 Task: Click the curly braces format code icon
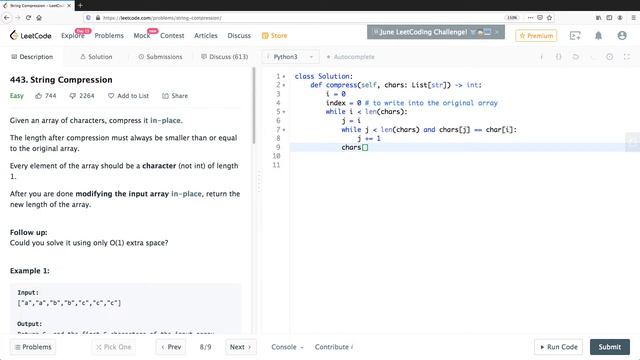tap(558, 57)
